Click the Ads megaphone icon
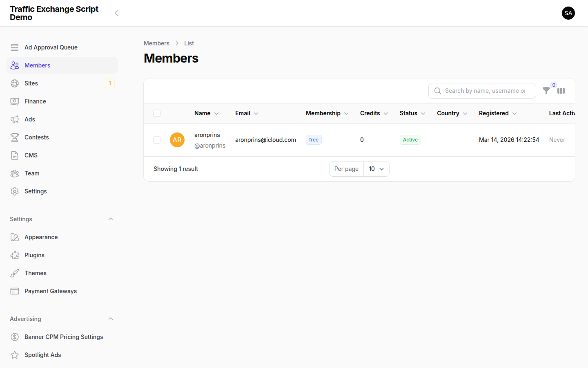 15,119
